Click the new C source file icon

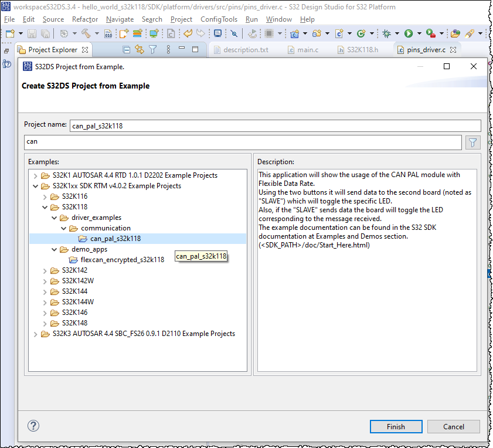(339, 33)
